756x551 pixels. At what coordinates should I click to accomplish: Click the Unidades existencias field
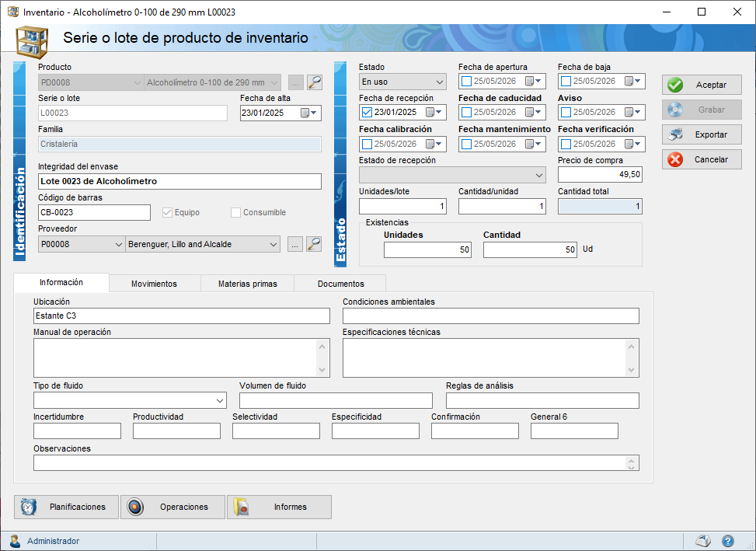click(427, 249)
